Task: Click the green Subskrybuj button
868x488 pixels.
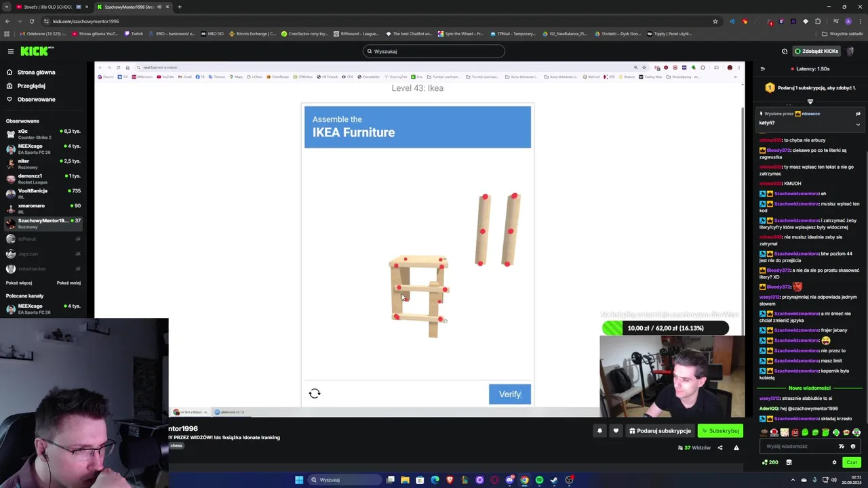Action: (720, 431)
